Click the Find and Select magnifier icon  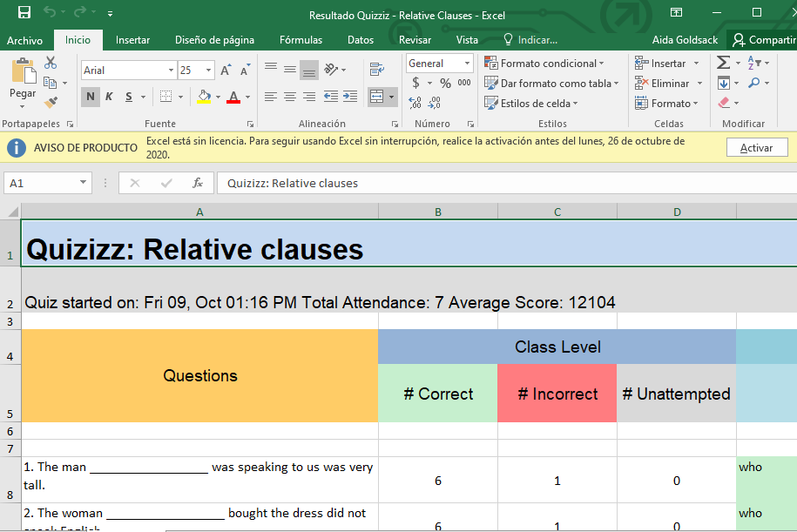pos(754,83)
